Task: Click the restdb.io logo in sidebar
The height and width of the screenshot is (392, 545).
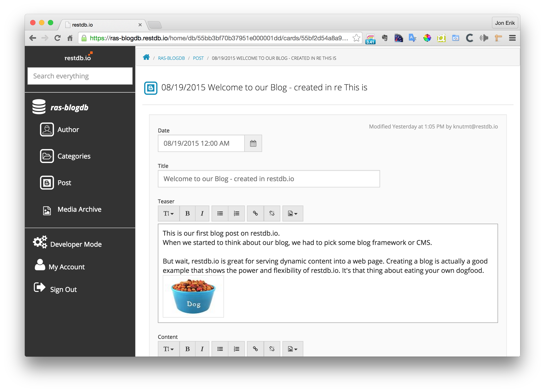Action: [x=78, y=57]
